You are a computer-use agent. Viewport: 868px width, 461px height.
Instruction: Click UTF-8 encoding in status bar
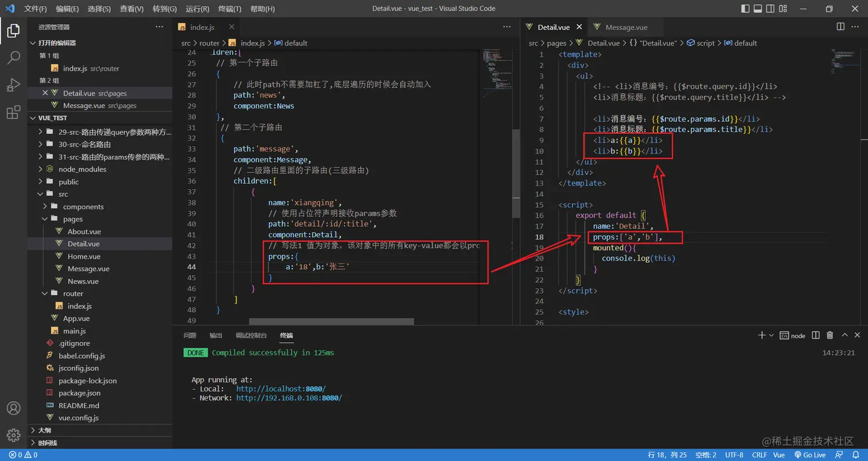(x=734, y=455)
